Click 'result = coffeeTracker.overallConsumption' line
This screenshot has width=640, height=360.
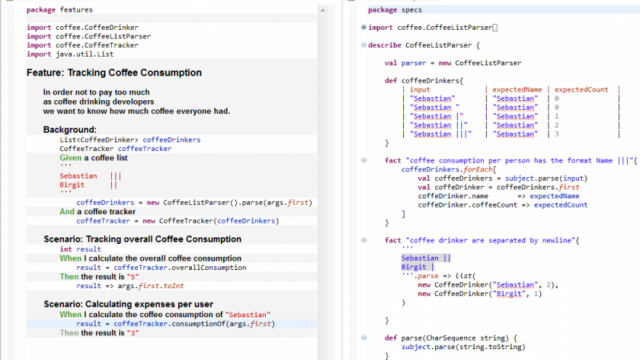pos(161,268)
